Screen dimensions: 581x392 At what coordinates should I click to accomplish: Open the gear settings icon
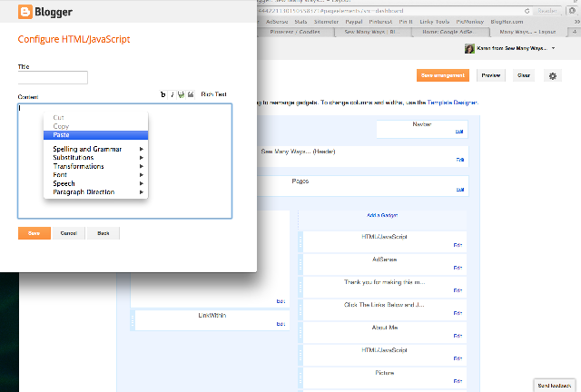553,76
